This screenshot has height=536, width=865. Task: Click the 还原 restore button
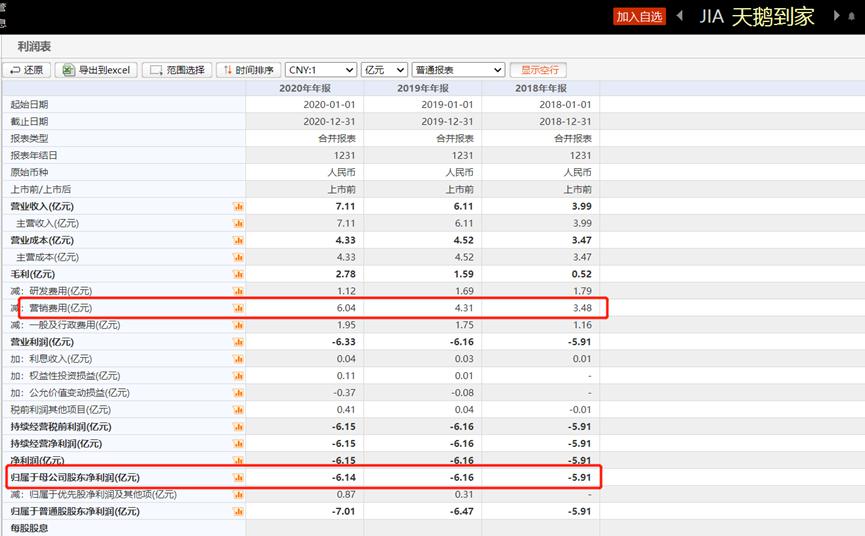click(x=26, y=70)
